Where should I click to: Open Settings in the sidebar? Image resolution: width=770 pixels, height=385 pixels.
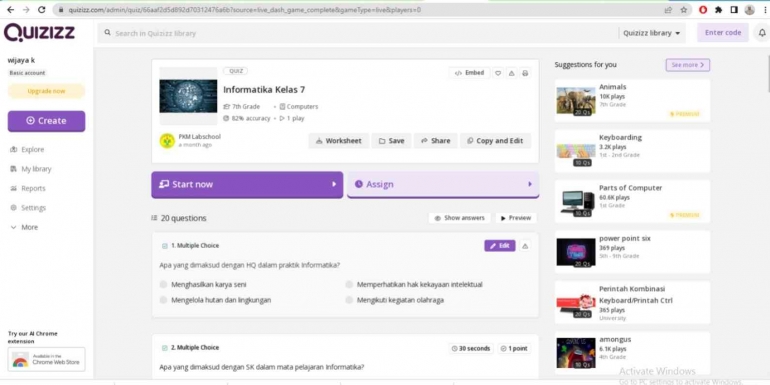point(28,208)
